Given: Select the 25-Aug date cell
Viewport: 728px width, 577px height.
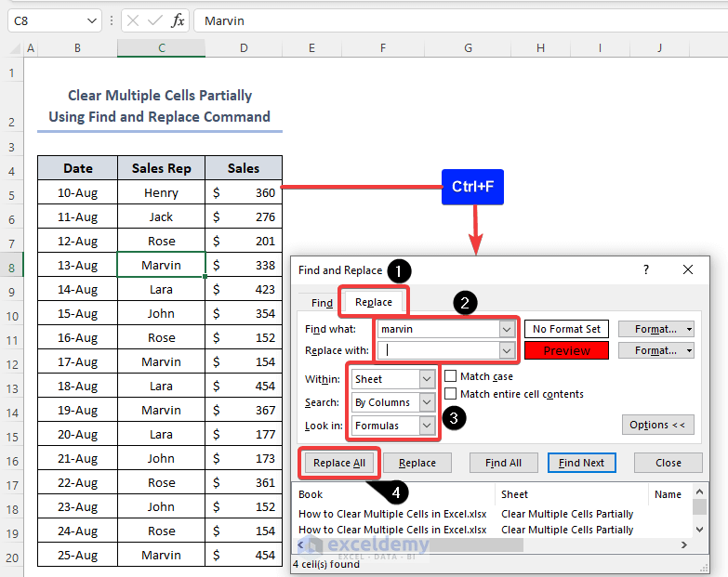Looking at the screenshot, I should tap(77, 555).
